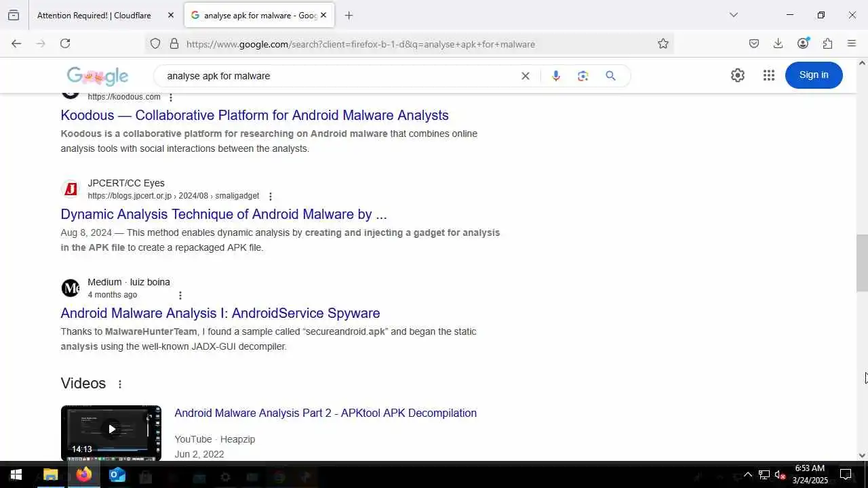Click the tracking protection shield icon
Viewport: 868px width, 488px height.
[x=155, y=44]
